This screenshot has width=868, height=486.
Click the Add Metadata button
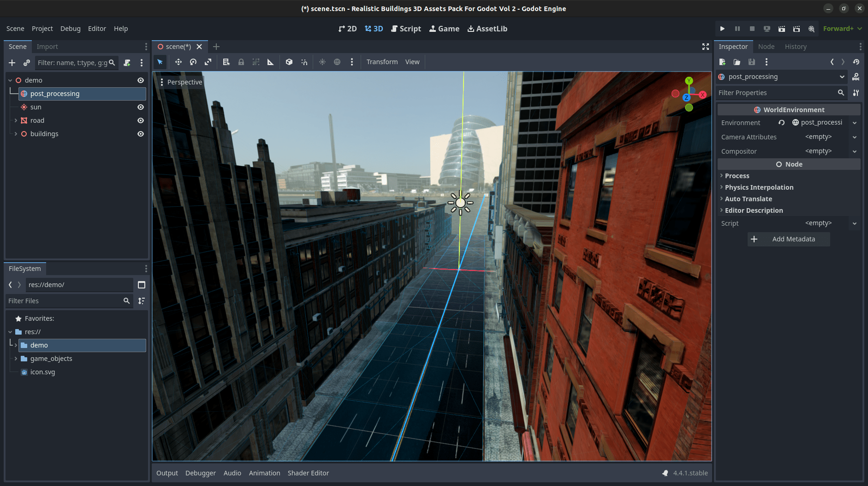pyautogui.click(x=788, y=239)
